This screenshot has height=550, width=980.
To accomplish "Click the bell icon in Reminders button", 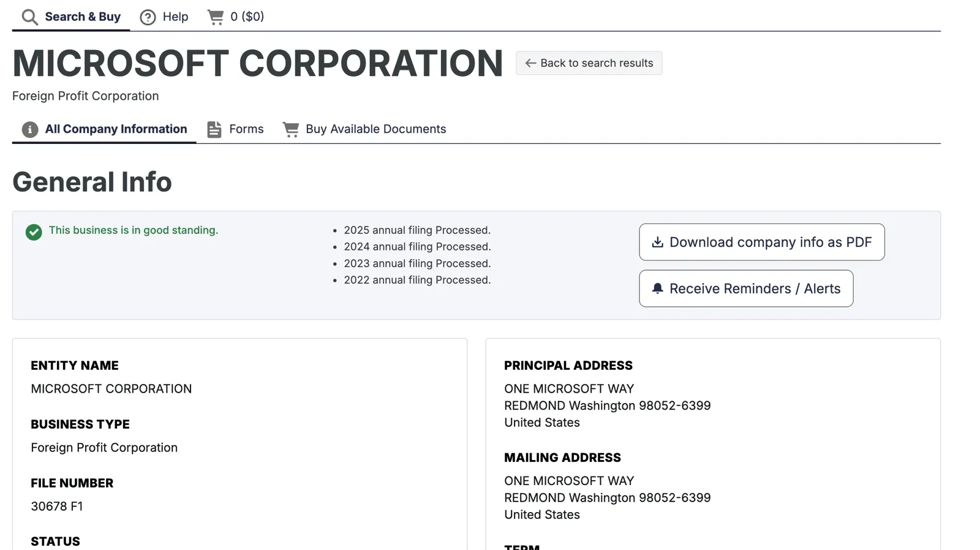I will click(x=657, y=288).
